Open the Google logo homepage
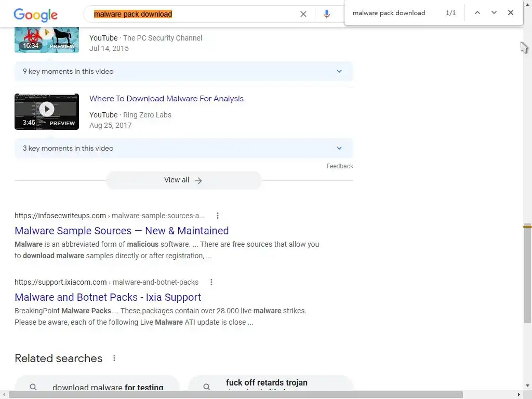Viewport: 532px width, 399px height. [36, 15]
